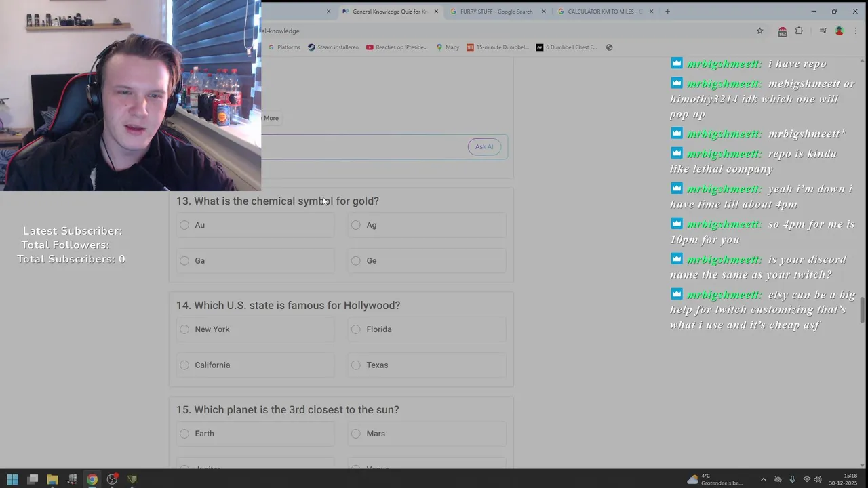Close the General Knowledge Quiz tab
The height and width of the screenshot is (488, 868).
(x=436, y=12)
